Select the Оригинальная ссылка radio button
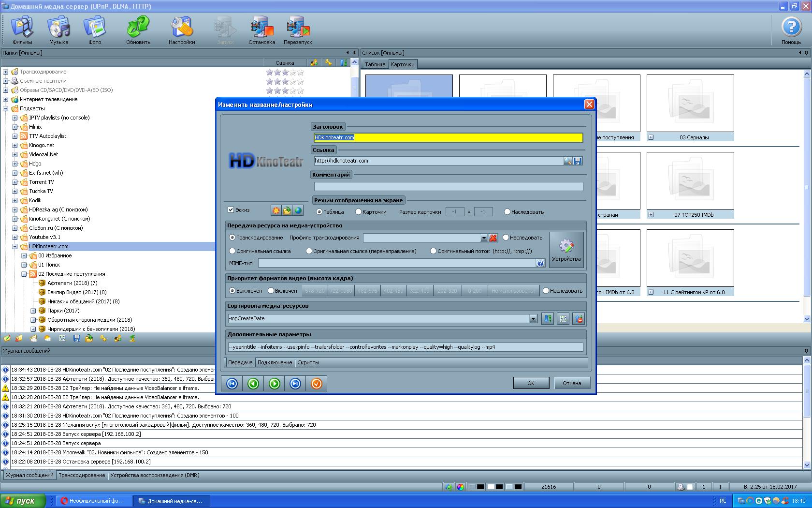The height and width of the screenshot is (508, 812). coord(232,251)
